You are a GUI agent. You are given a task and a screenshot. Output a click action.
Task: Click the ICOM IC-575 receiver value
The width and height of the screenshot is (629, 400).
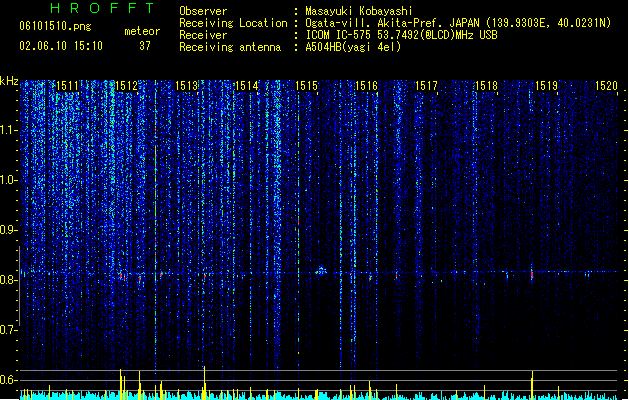click(x=402, y=35)
